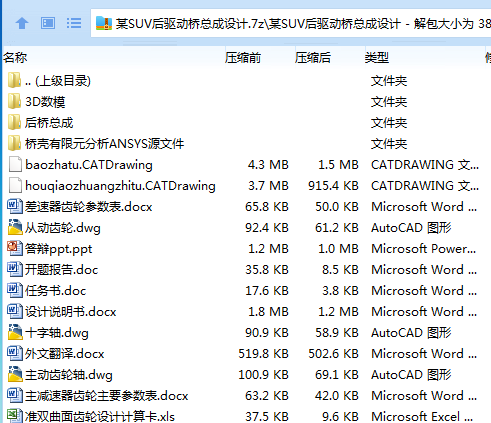The width and height of the screenshot is (491, 423).
Task: Click the Word icon of 外文翻译.docx
Action: (15, 354)
